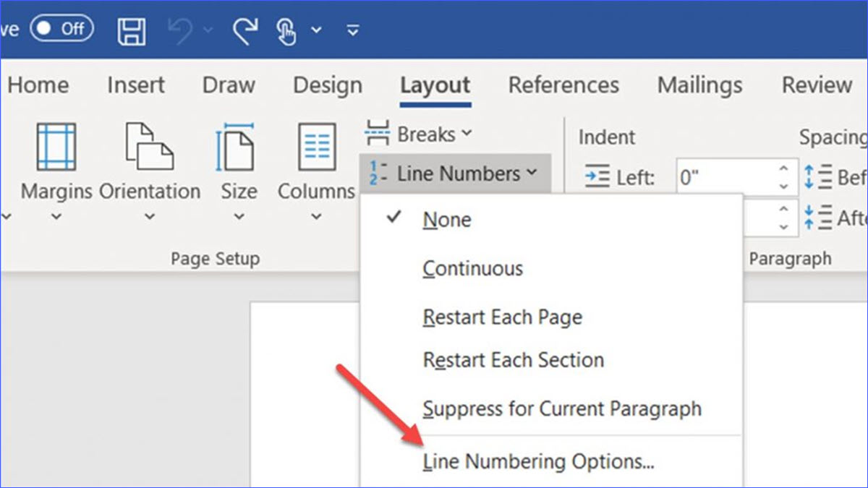The image size is (868, 488).
Task: Open the Columns icon
Action: click(x=316, y=148)
